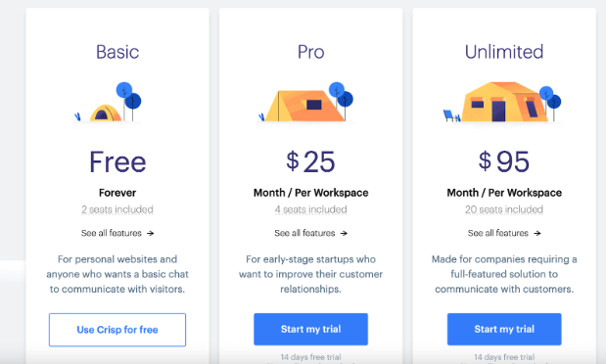
Task: Select the Unlimited plan heading
Action: pyautogui.click(x=504, y=52)
